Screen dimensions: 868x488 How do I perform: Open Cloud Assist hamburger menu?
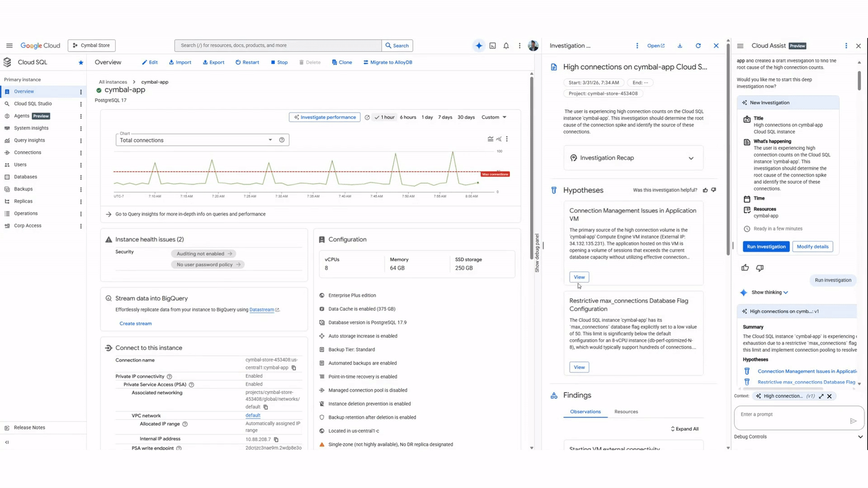coord(740,46)
